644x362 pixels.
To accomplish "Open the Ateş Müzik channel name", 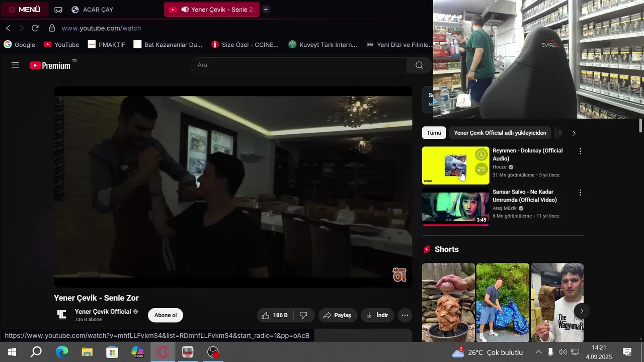I will [505, 208].
